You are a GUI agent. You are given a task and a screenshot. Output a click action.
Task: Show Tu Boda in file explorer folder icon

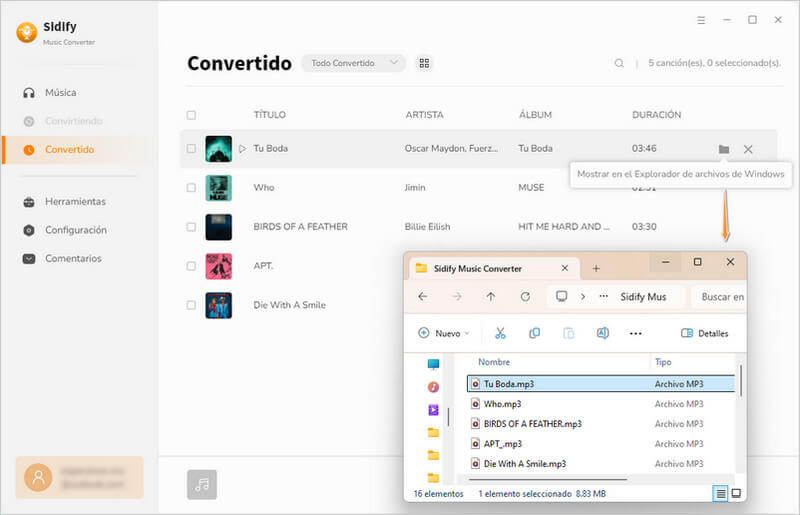(723, 149)
